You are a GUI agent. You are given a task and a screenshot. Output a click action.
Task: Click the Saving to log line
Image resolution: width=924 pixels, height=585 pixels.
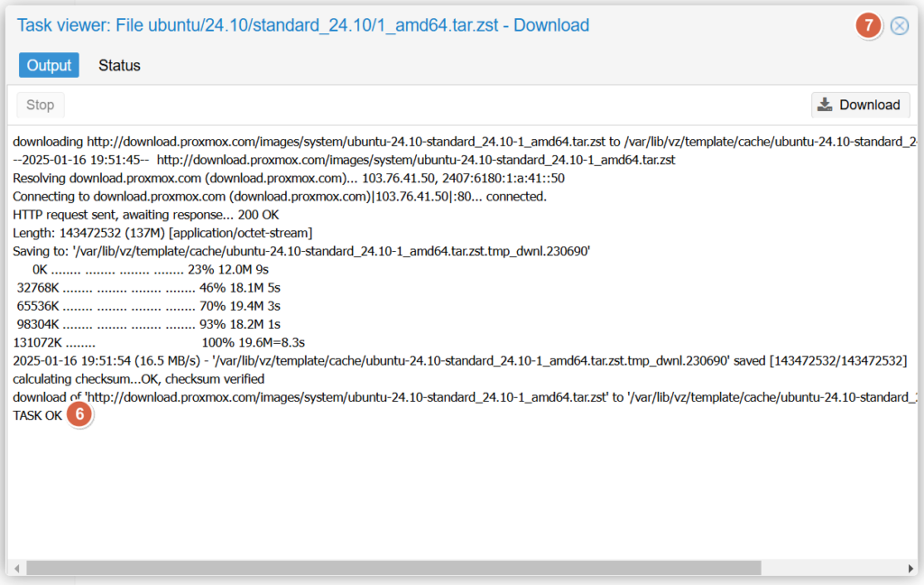(301, 251)
